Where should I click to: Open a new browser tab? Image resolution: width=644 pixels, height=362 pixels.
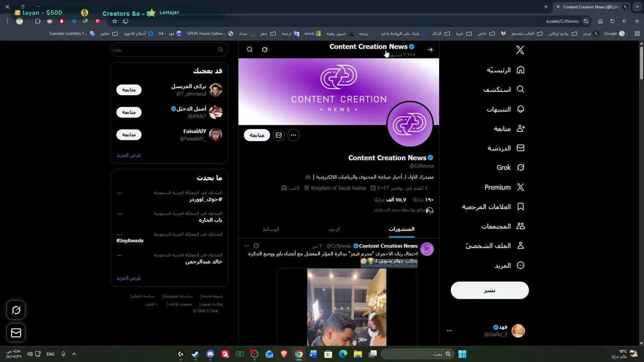pos(546,7)
